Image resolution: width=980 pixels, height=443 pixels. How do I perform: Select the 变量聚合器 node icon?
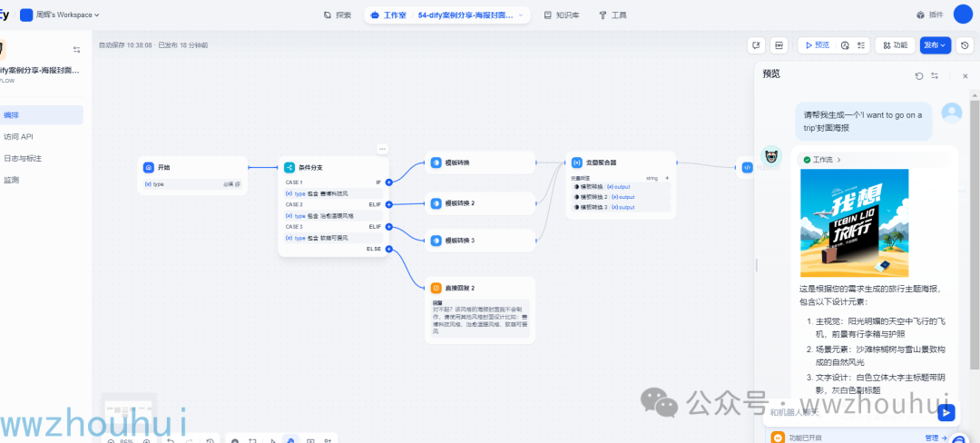coord(577,162)
